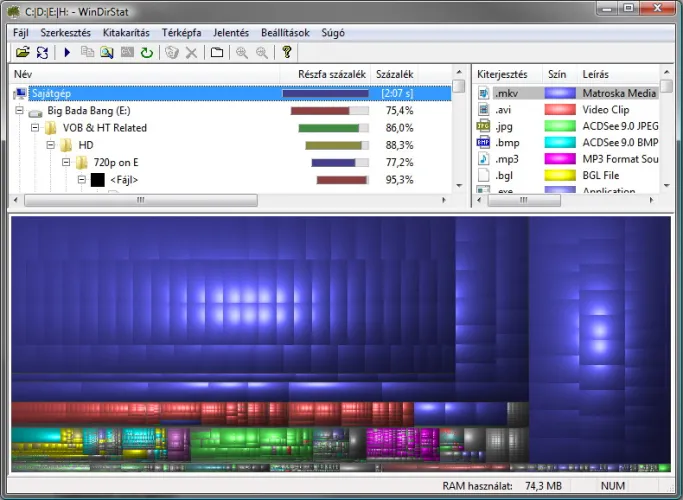Image resolution: width=683 pixels, height=500 pixels.
Task: Click the green refresh selected icon
Action: click(146, 52)
